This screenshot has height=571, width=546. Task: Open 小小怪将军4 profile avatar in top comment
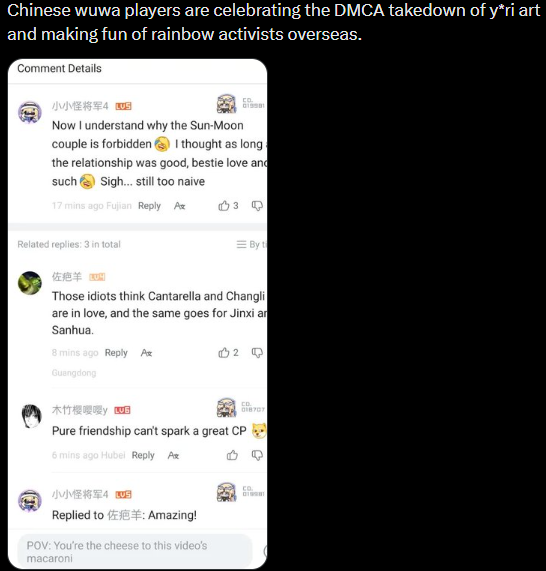click(x=30, y=112)
